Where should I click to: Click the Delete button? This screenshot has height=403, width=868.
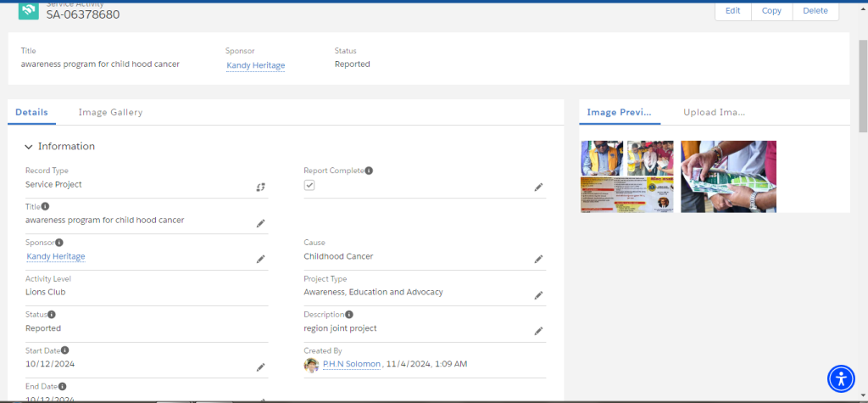click(815, 10)
